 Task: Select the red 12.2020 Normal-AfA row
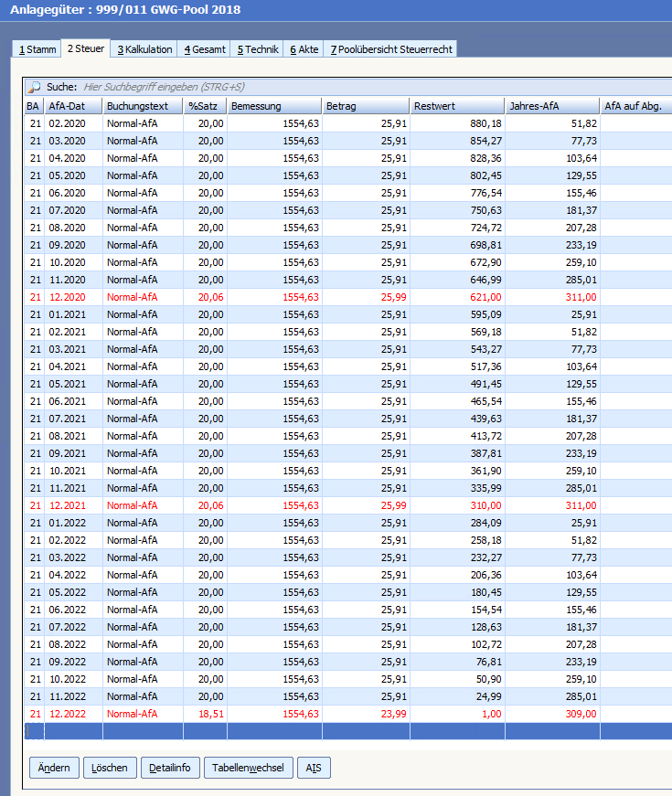(x=274, y=297)
